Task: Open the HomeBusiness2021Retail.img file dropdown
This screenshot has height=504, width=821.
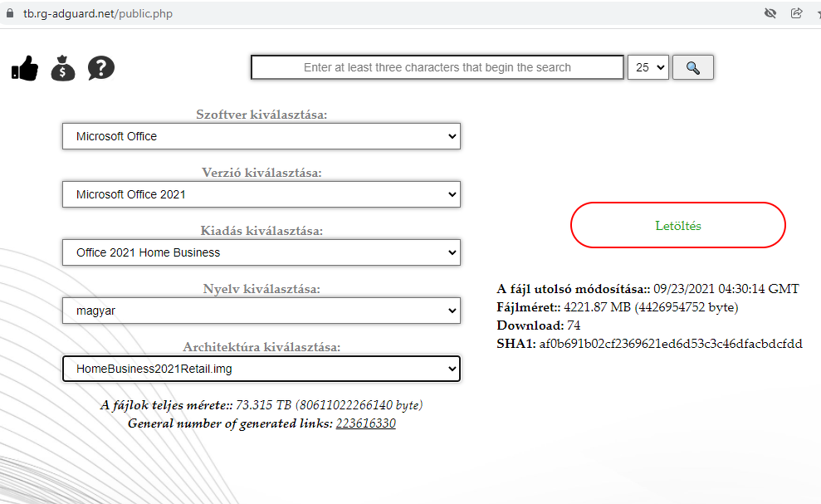Action: (261, 369)
